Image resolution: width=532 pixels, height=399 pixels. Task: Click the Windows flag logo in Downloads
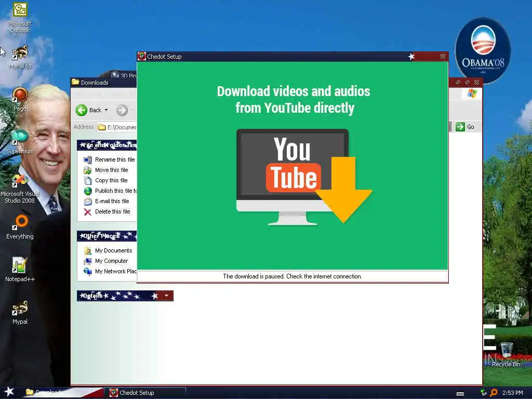click(x=472, y=94)
